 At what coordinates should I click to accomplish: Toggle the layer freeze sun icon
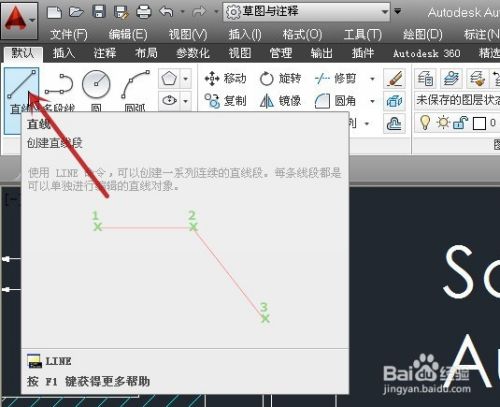tap(443, 123)
